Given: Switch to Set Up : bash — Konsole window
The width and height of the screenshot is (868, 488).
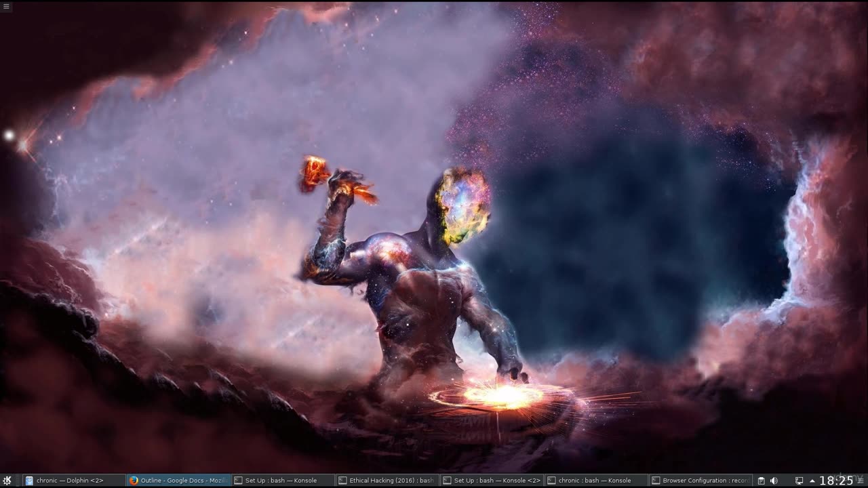Looking at the screenshot, I should 283,481.
